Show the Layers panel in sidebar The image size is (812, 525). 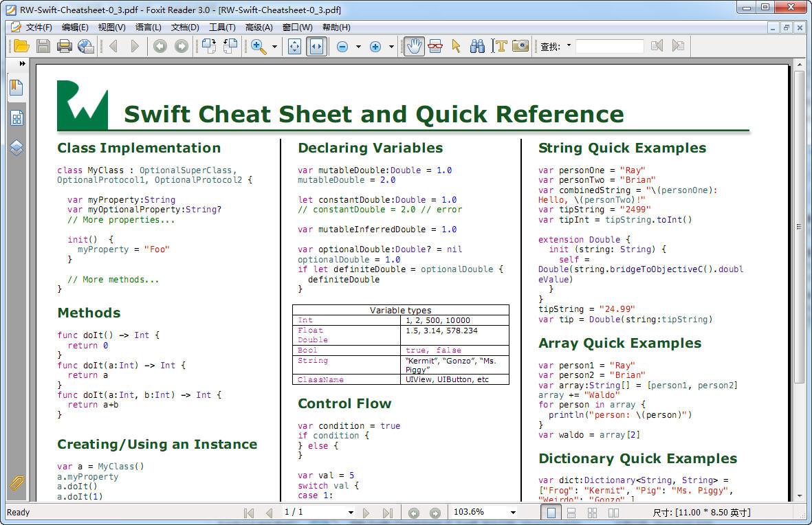coord(17,148)
